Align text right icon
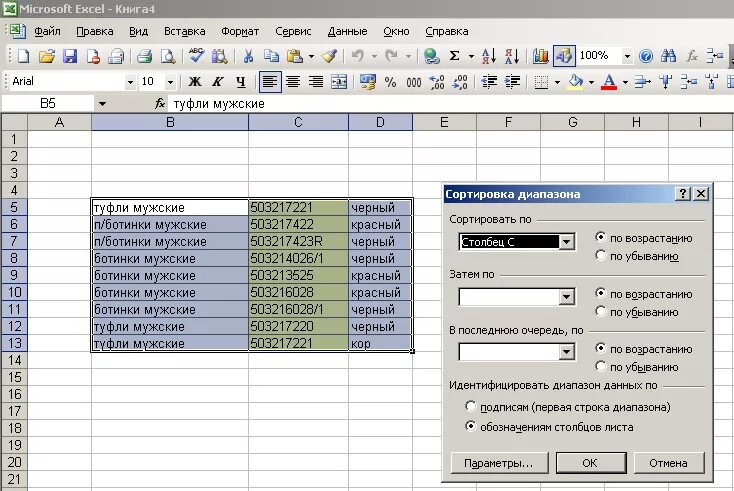The image size is (734, 491). 316,82
